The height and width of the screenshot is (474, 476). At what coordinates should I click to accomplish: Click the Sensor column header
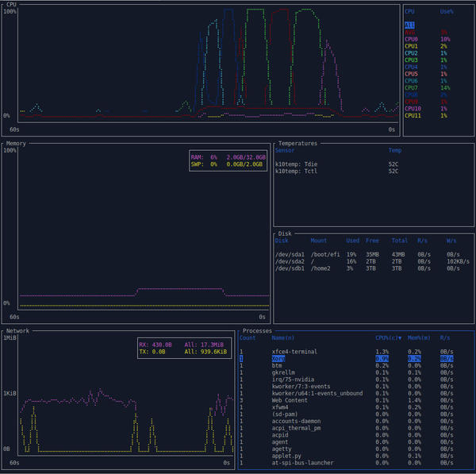285,150
